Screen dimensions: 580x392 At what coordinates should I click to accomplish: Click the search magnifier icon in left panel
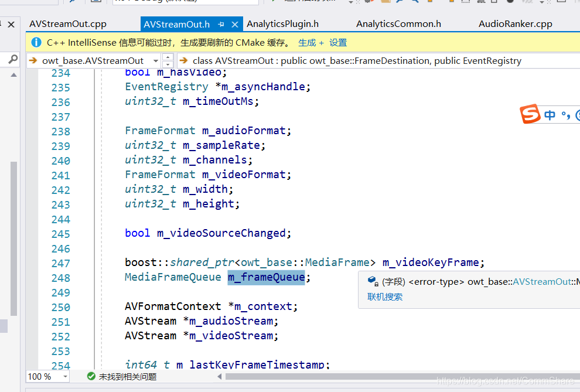(x=12, y=59)
